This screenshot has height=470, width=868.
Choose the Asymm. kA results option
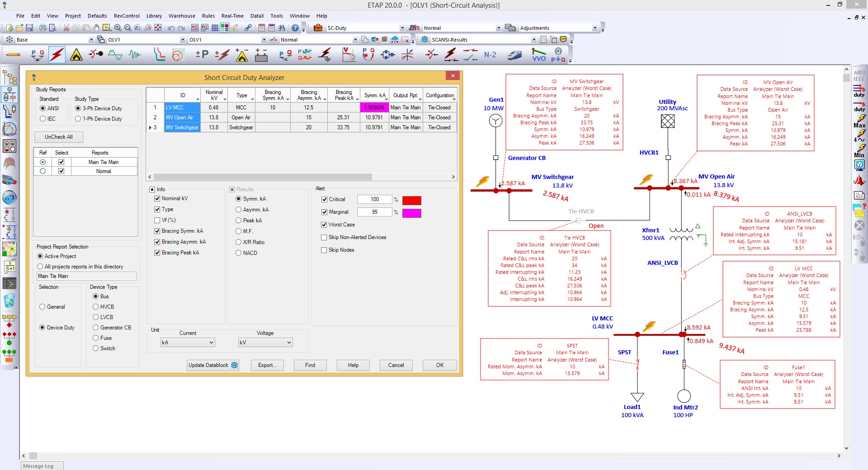(238, 210)
